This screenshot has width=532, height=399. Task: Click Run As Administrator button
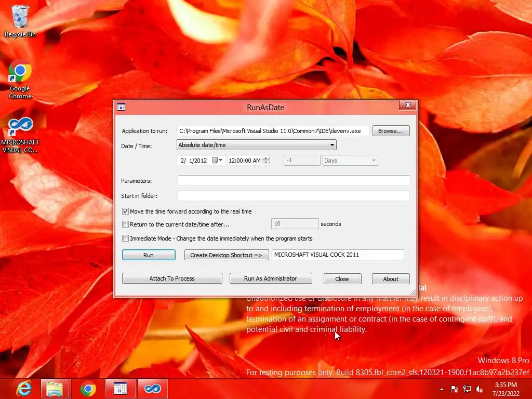(271, 278)
